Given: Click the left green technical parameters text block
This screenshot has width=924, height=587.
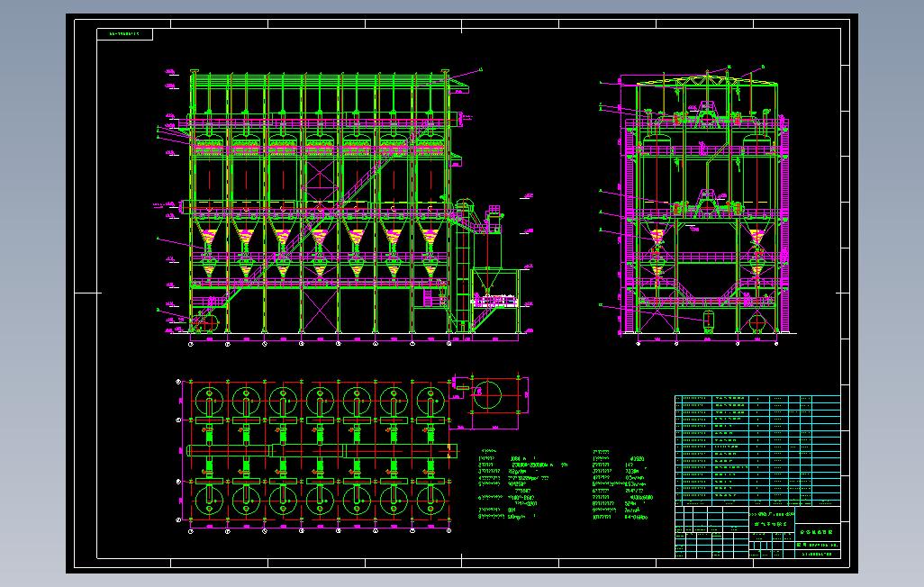Looking at the screenshot, I should click(523, 485).
